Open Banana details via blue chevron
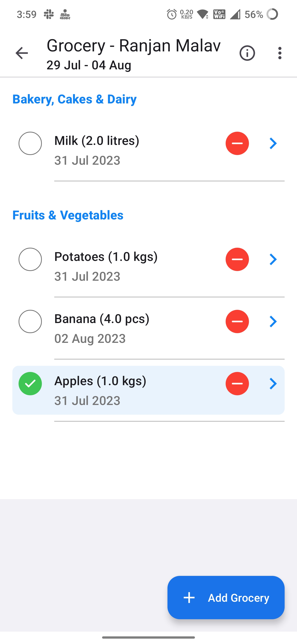The height and width of the screenshot is (644, 297). (x=273, y=322)
